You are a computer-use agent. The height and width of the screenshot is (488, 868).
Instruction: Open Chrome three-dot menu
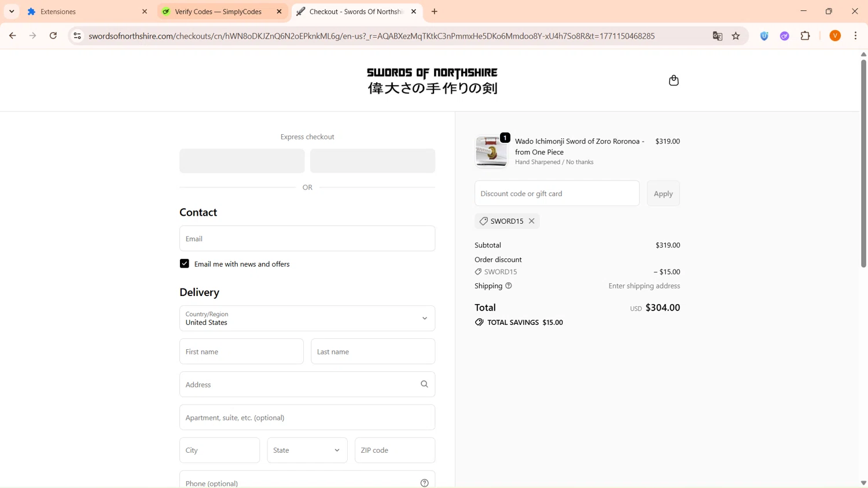point(855,36)
